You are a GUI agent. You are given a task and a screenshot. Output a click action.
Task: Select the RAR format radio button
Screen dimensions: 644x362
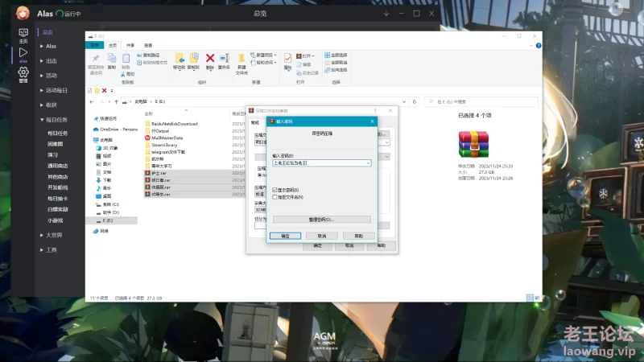(x=259, y=175)
